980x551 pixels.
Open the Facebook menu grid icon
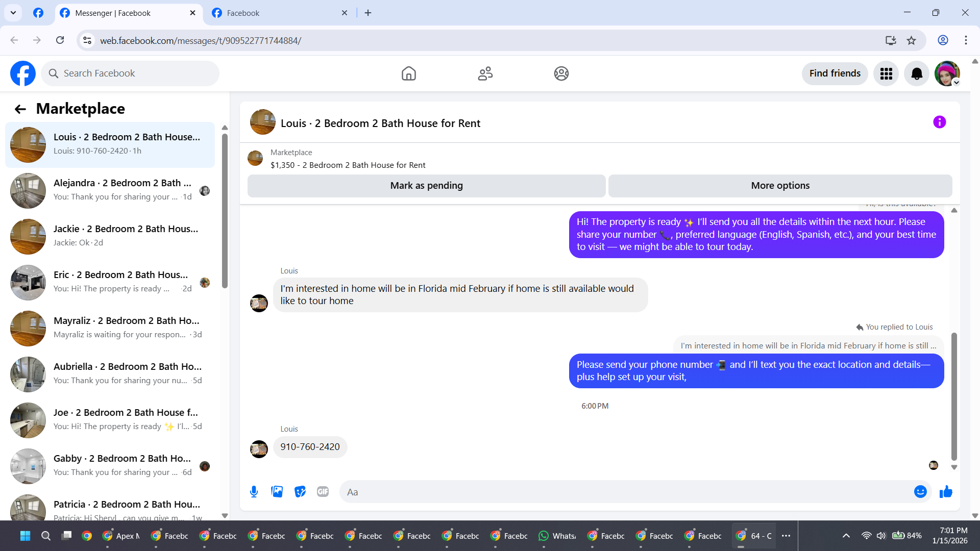pyautogui.click(x=886, y=74)
